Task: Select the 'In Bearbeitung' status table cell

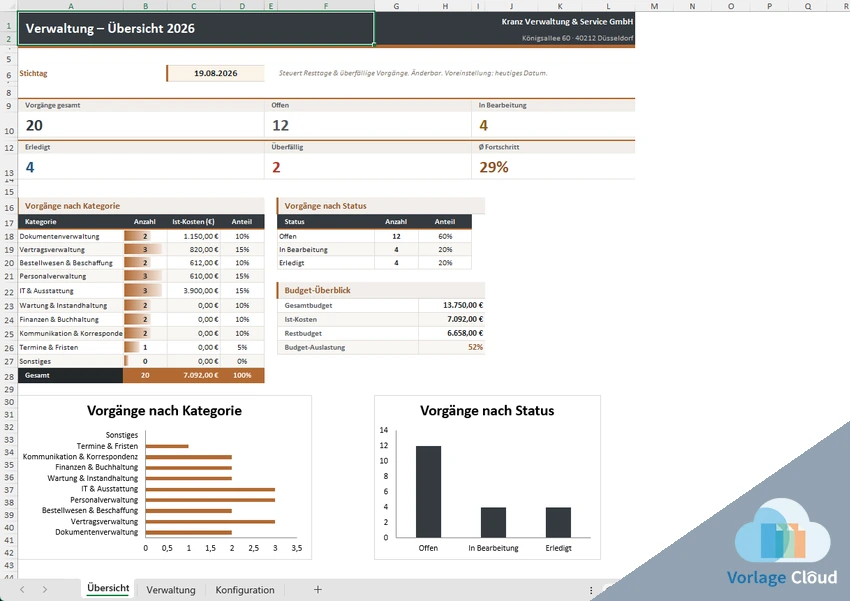Action: (x=326, y=249)
